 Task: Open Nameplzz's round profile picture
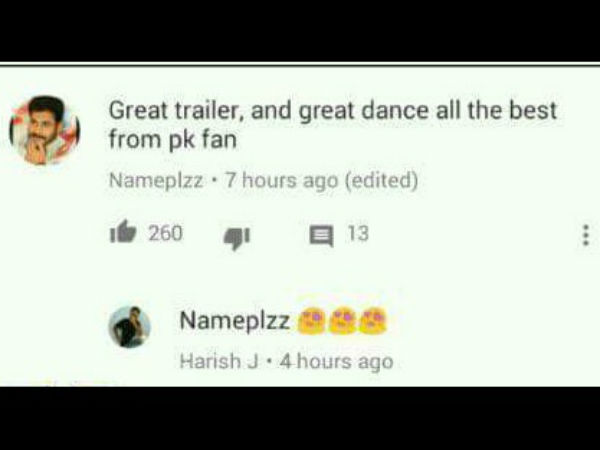[x=45, y=130]
